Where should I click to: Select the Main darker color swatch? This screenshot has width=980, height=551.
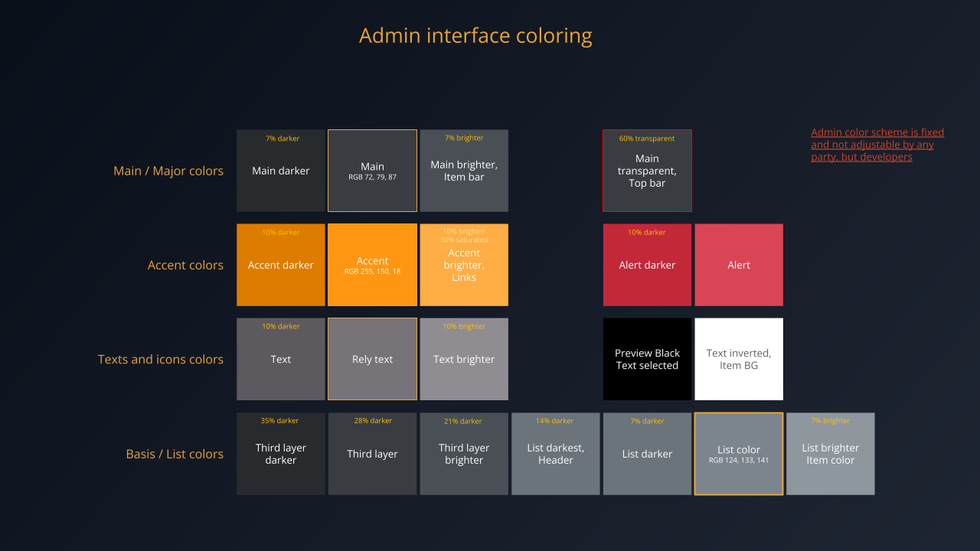click(280, 170)
